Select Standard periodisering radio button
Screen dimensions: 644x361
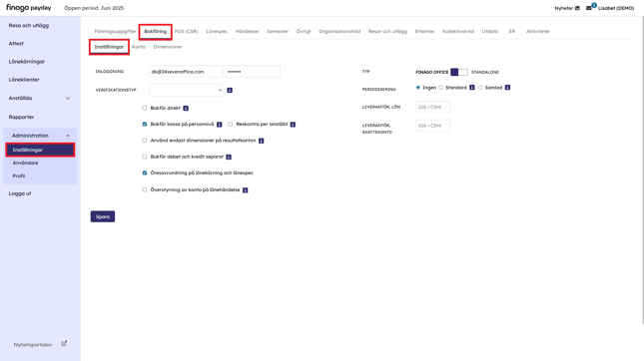coord(441,88)
